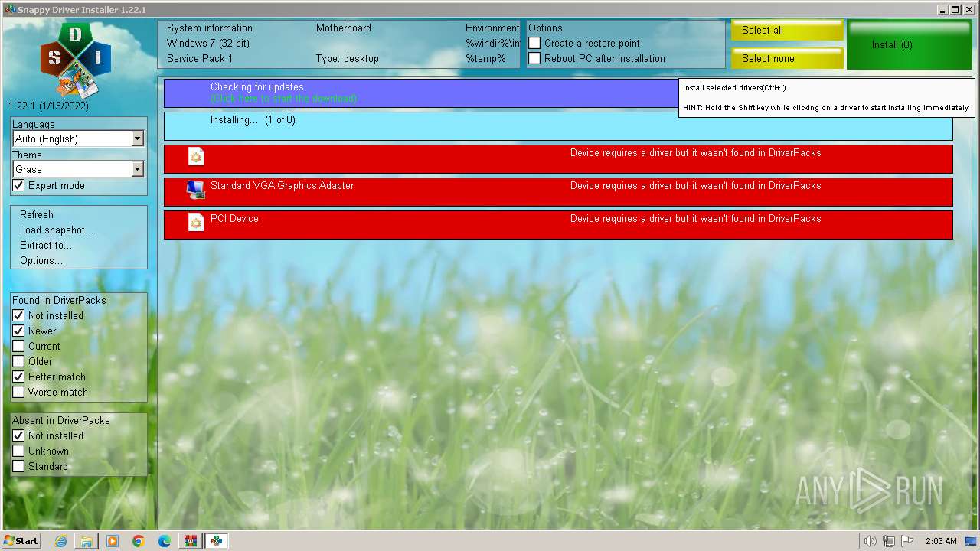Click the Environment heading
Image resolution: width=980 pixels, height=551 pixels.
click(492, 28)
